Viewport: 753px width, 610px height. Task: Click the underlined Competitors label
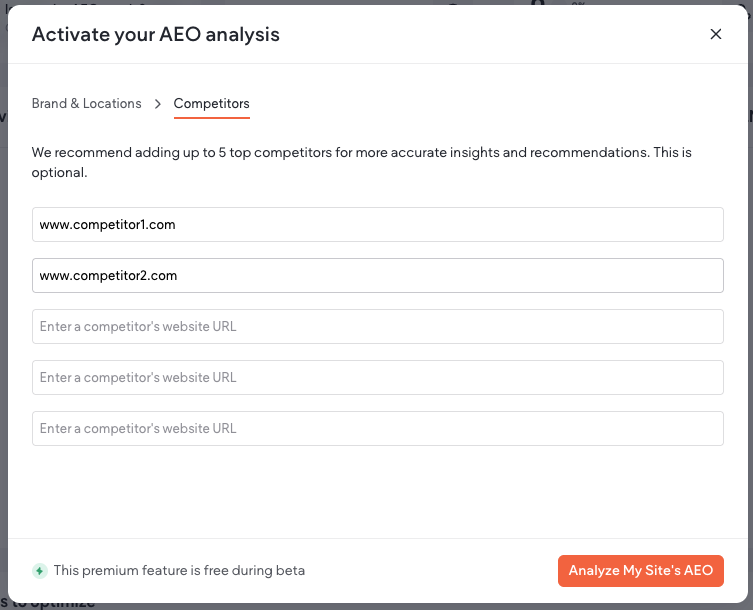click(212, 103)
